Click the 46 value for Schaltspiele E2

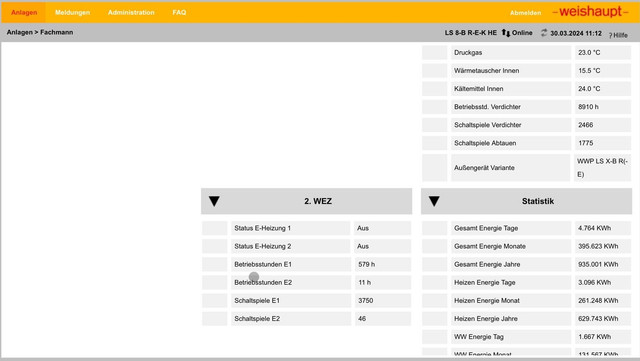(x=362, y=318)
